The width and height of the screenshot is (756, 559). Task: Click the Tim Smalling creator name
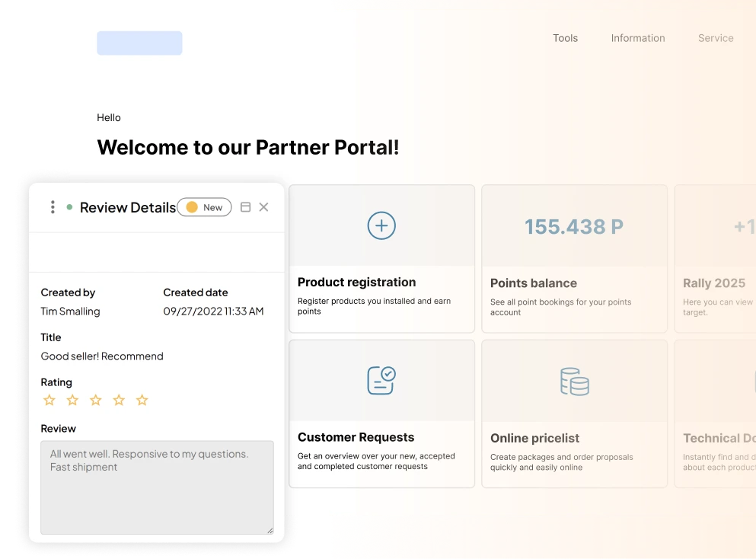coord(70,311)
